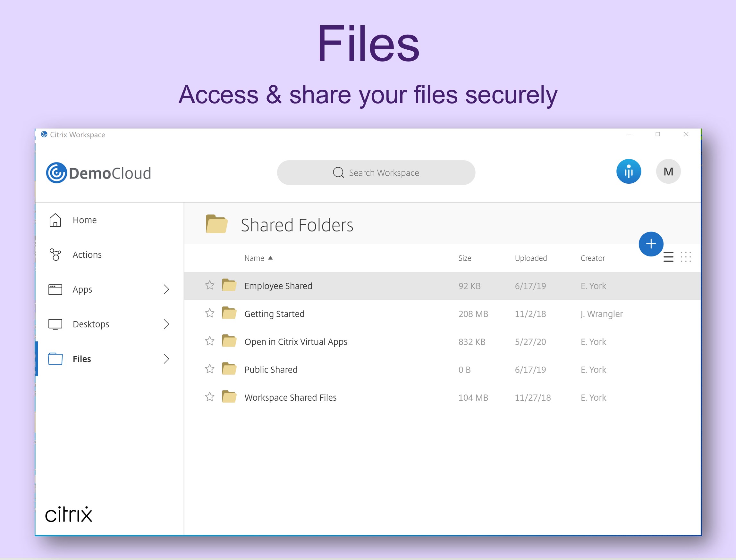Open the Workspace Shared Files folder
736x560 pixels.
290,397
